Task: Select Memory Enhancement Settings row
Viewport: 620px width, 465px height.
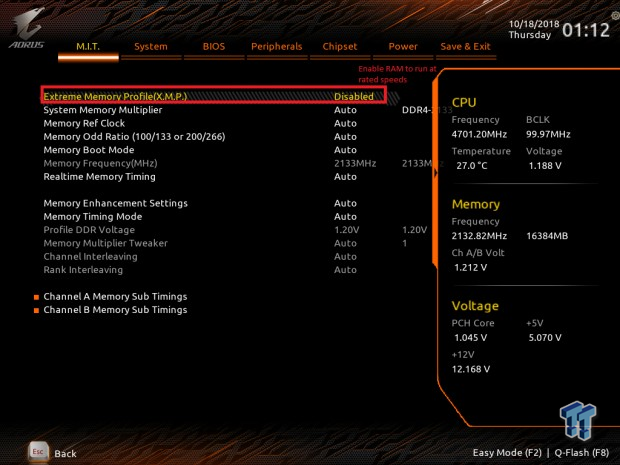Action: click(115, 203)
